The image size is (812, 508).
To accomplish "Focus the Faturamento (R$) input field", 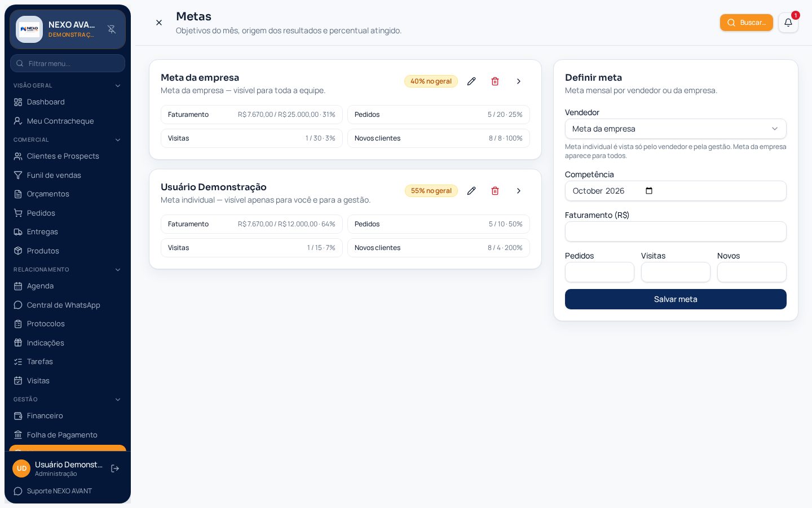I will (x=676, y=231).
